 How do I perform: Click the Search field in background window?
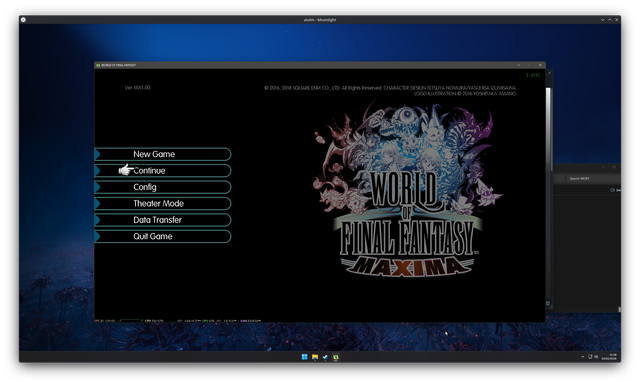(594, 178)
